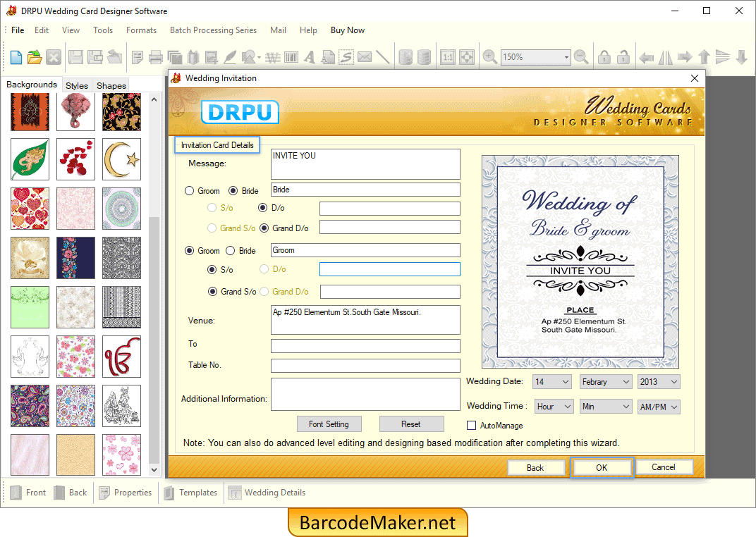This screenshot has width=756, height=537.
Task: Select Grand D/o radio under Bride section
Action: tap(264, 228)
